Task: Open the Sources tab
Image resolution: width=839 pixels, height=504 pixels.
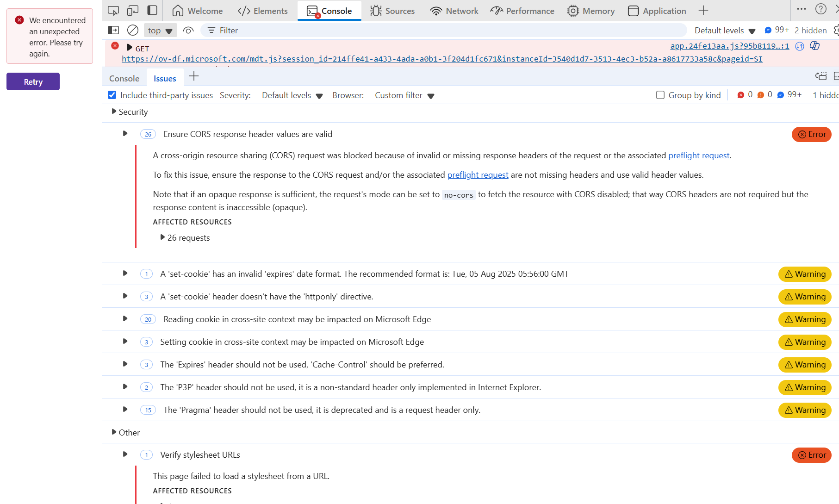Action: click(392, 11)
